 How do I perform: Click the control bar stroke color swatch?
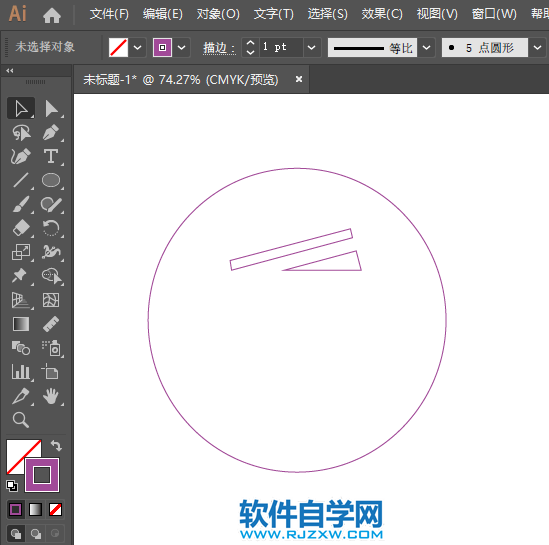[162, 47]
